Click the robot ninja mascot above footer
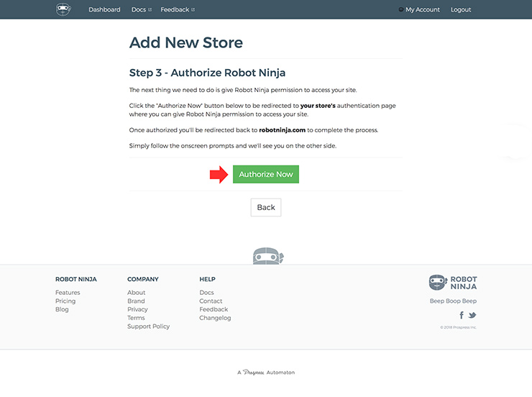532x397 pixels. 268,256
